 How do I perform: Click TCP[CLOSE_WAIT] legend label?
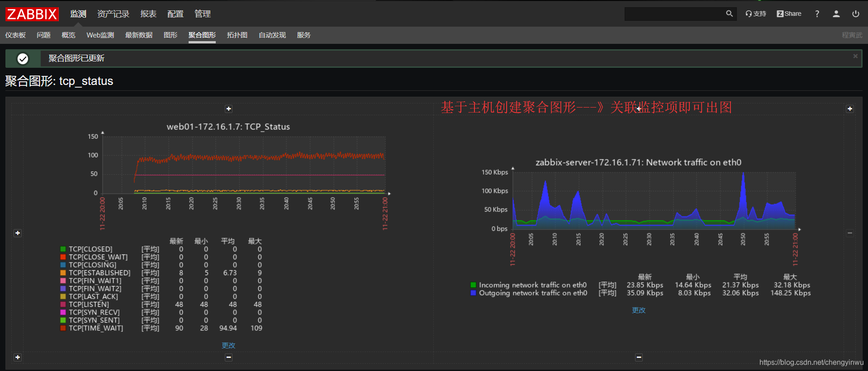pyautogui.click(x=98, y=257)
